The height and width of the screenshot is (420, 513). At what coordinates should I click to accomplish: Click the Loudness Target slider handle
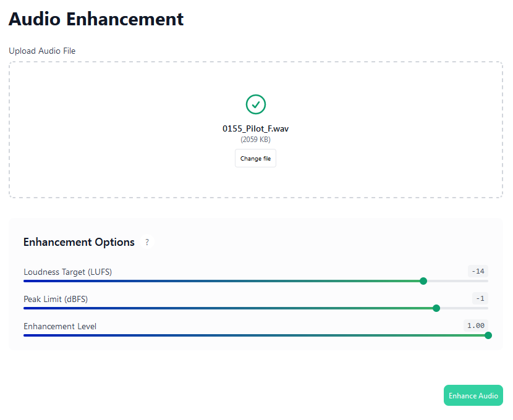423,281
